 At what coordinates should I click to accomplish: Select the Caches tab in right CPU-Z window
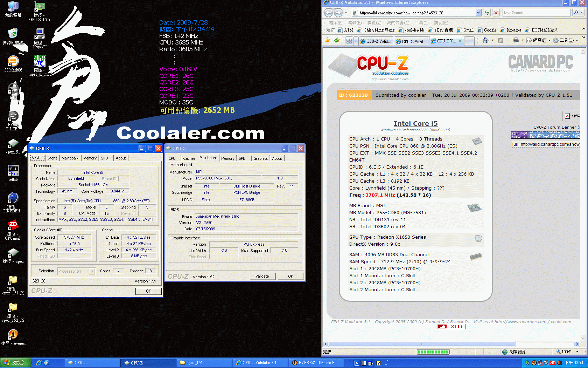click(189, 158)
